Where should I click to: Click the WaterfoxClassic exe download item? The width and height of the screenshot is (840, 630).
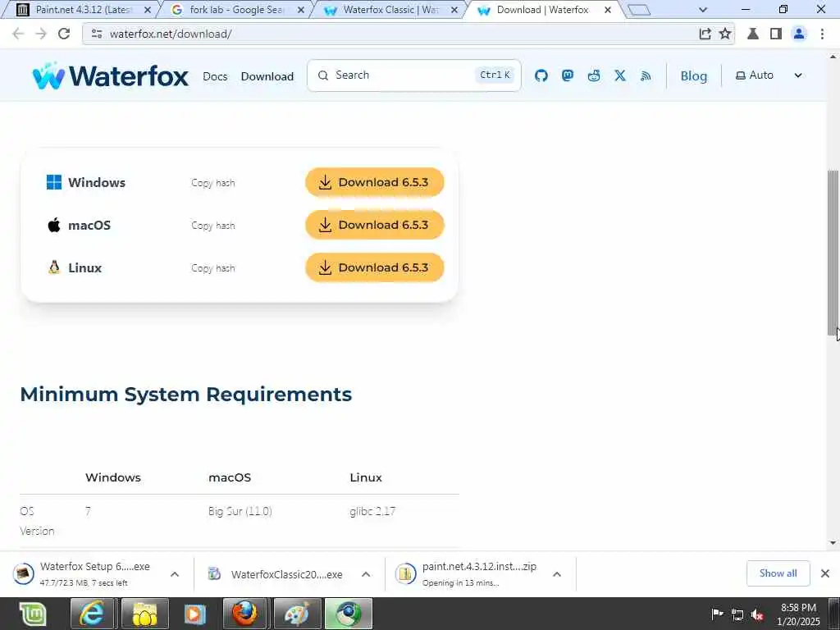point(276,574)
